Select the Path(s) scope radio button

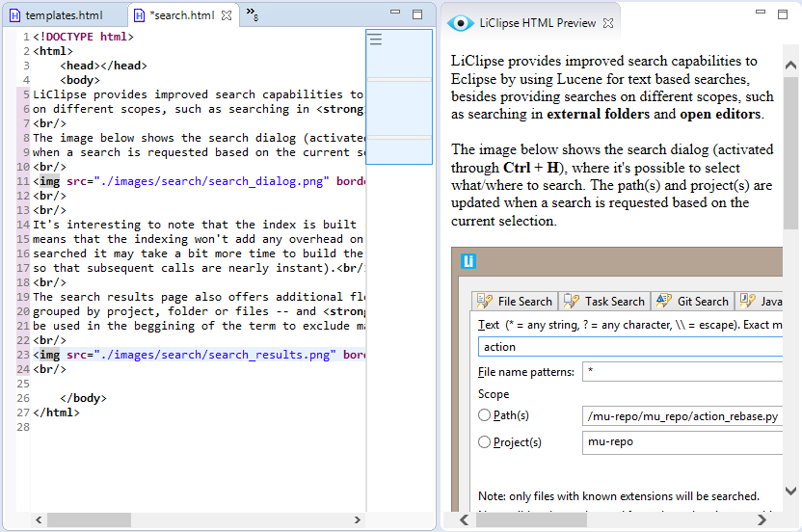[484, 415]
